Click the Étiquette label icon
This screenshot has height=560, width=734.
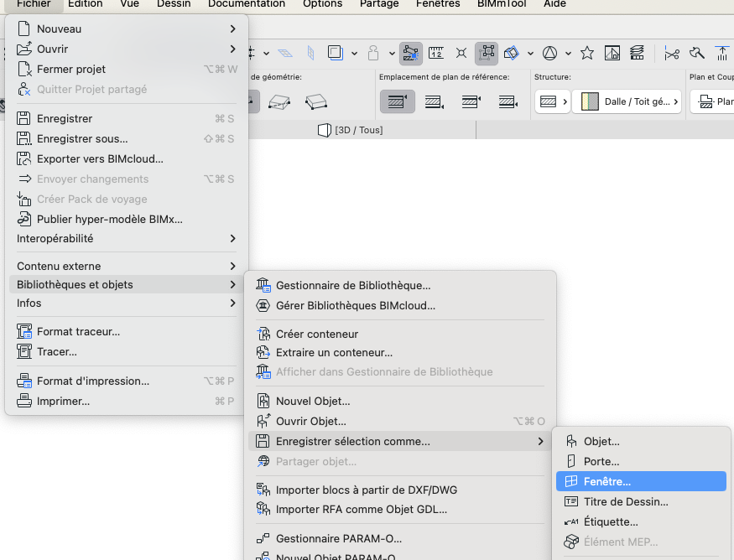[571, 521]
